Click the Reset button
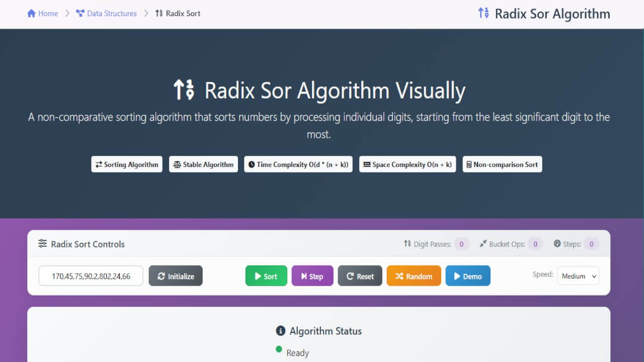 coord(360,276)
